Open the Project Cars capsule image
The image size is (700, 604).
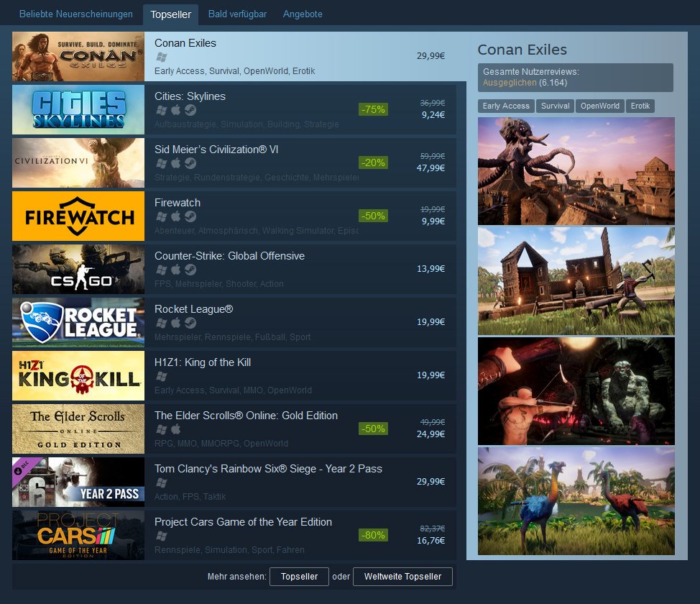point(78,535)
